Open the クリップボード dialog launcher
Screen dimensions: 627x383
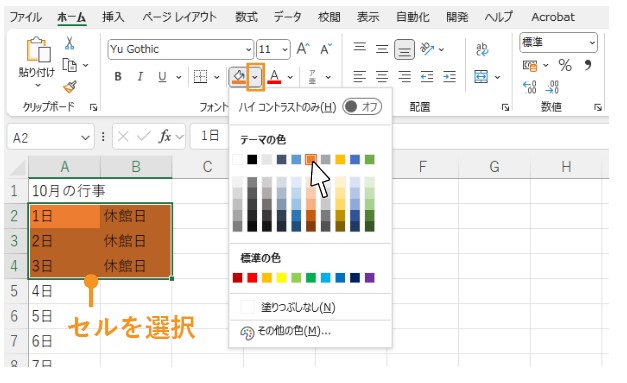coord(94,107)
